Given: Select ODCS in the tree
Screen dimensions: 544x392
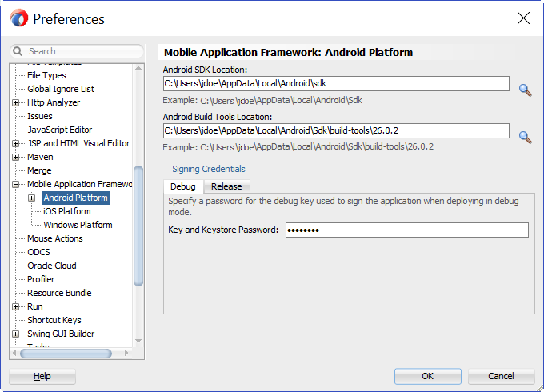Looking at the screenshot, I should pyautogui.click(x=38, y=252).
